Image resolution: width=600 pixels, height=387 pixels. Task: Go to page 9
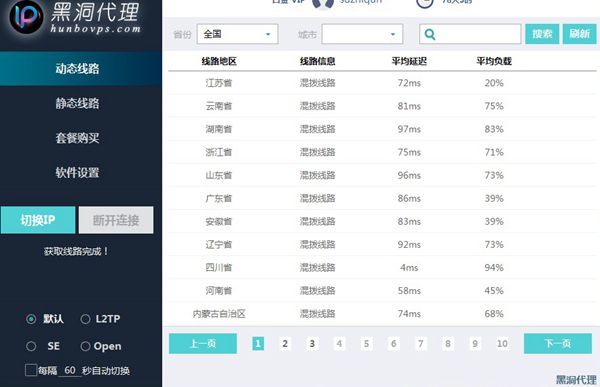[x=475, y=343]
